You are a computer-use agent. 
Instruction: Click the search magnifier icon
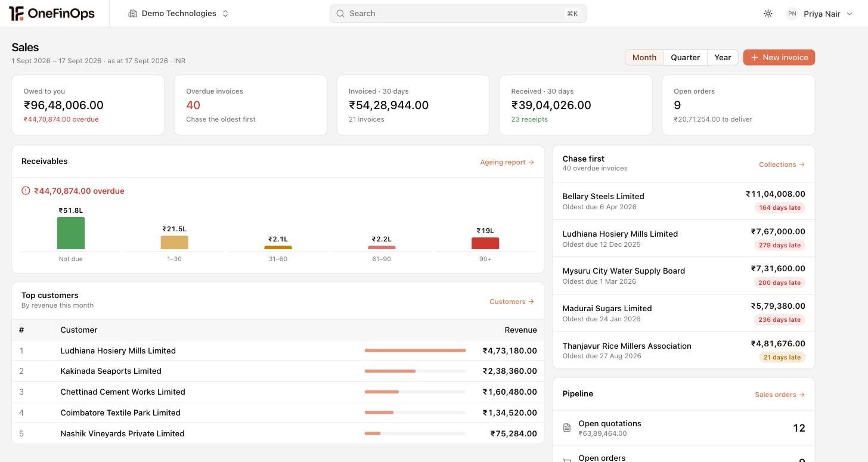point(340,14)
